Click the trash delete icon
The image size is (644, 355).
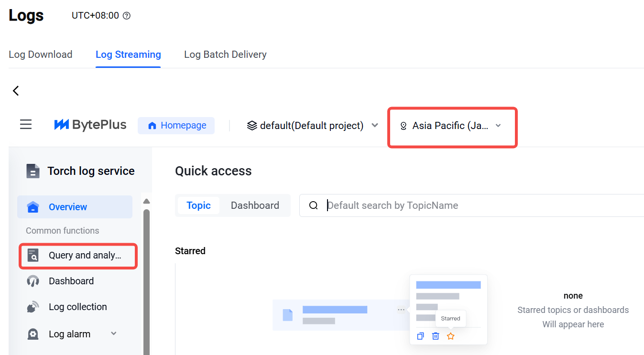click(436, 336)
